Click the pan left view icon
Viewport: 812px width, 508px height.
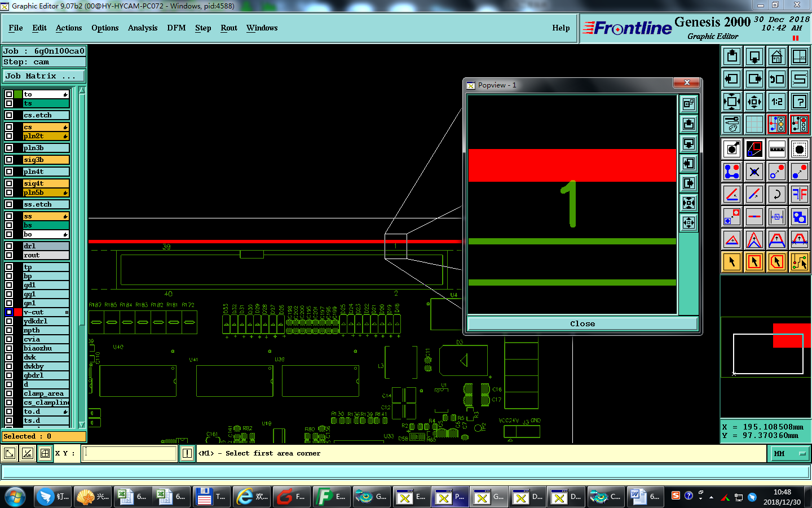[x=732, y=79]
